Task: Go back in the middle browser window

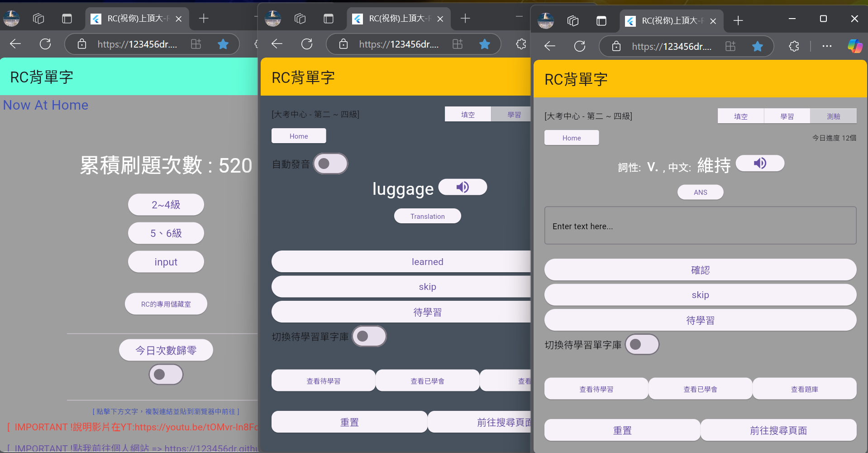Action: click(x=277, y=44)
